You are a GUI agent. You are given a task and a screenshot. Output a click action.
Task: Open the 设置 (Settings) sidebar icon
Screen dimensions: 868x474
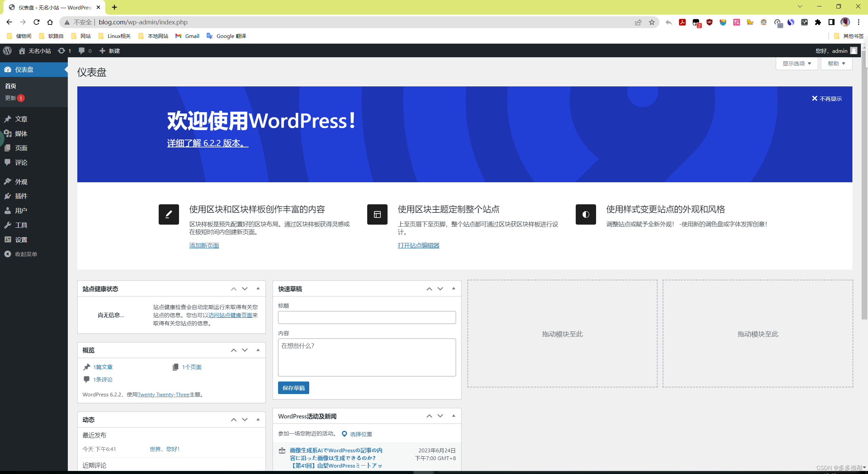[8, 239]
